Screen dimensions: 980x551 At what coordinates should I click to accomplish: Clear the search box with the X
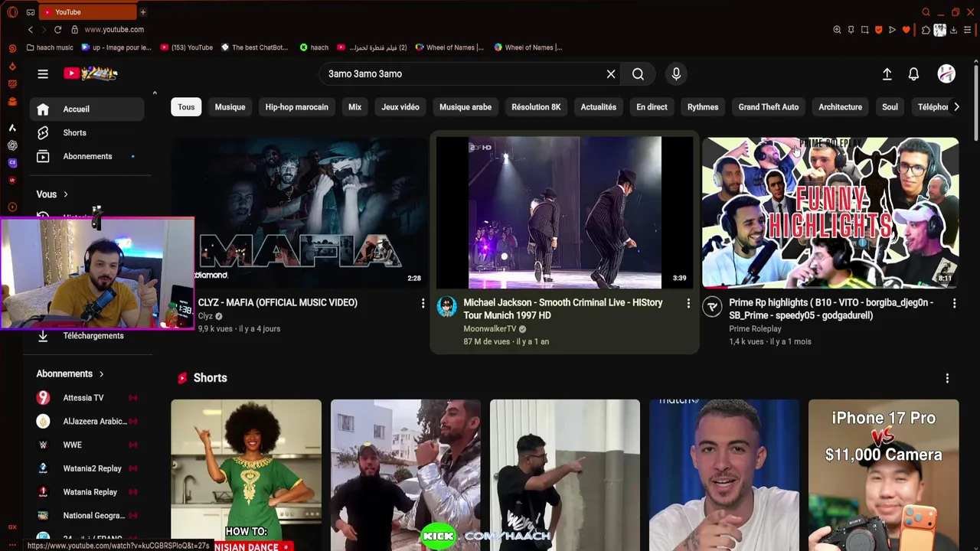(x=611, y=74)
